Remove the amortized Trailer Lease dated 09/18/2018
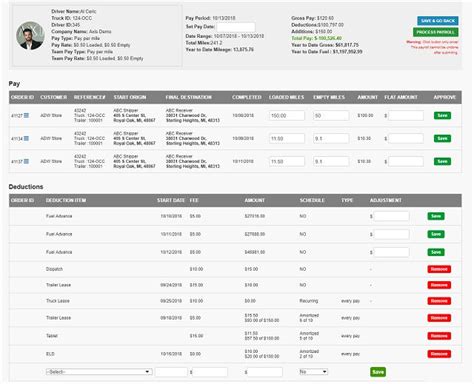The image size is (474, 384). pos(439,318)
